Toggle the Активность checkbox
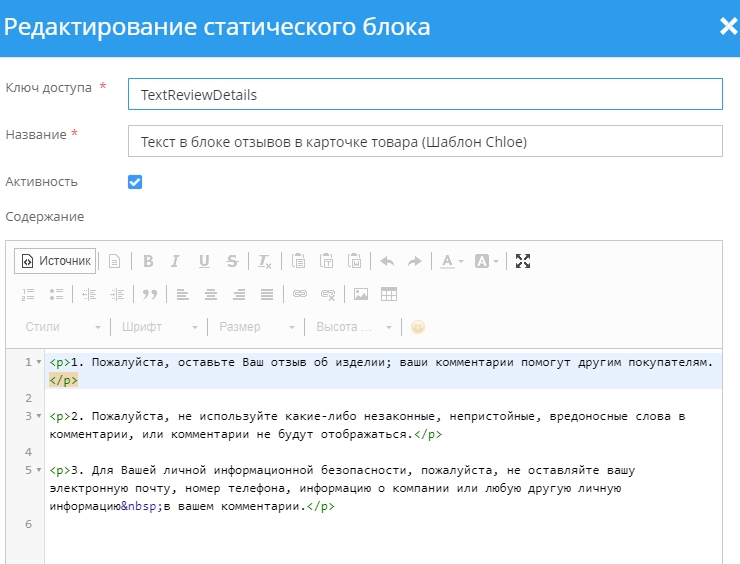This screenshot has height=564, width=740. coord(135,182)
